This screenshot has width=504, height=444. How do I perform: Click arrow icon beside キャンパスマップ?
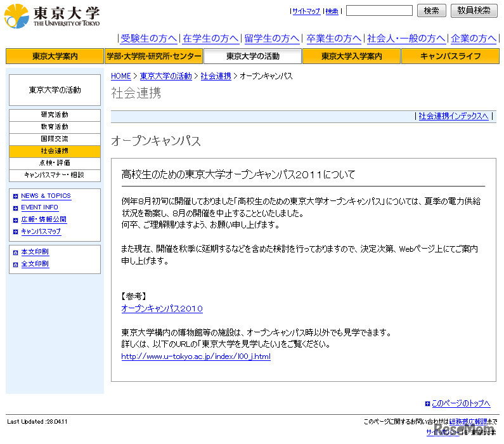tap(15, 232)
